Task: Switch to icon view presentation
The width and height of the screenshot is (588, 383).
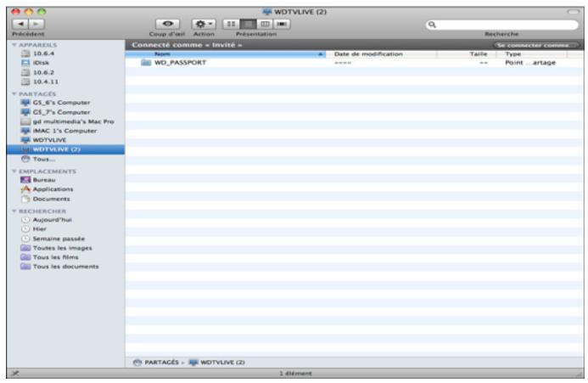Action: point(231,24)
